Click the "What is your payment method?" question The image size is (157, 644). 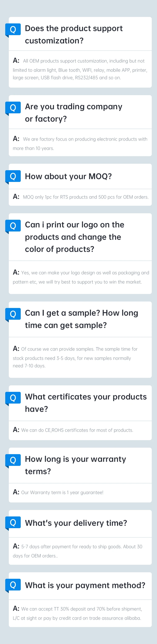coord(85,585)
